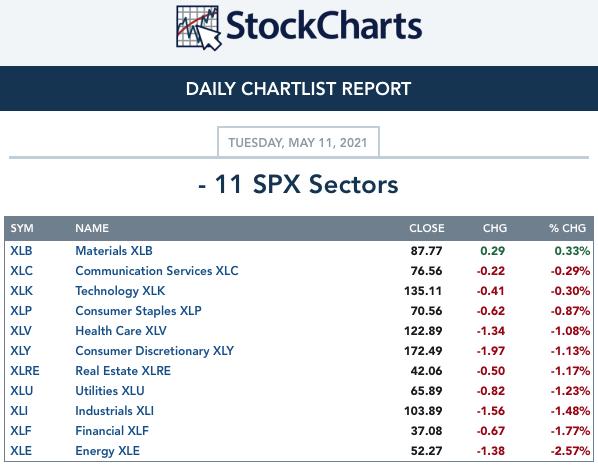Open the Industrials XLI chart
Image resolution: width=598 pixels, height=466 pixels.
pos(114,411)
